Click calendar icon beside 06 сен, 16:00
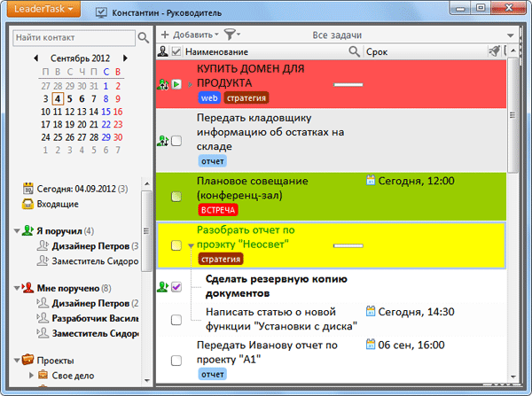 click(371, 344)
